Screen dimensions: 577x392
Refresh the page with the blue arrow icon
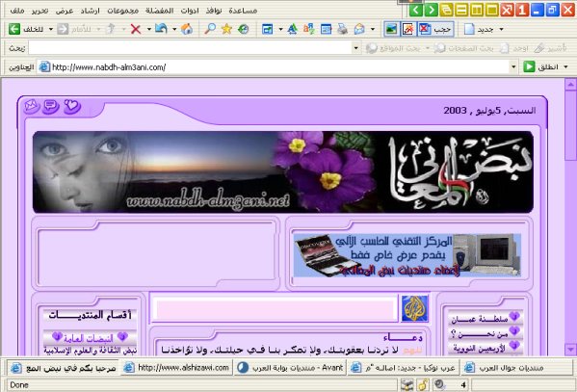[161, 29]
